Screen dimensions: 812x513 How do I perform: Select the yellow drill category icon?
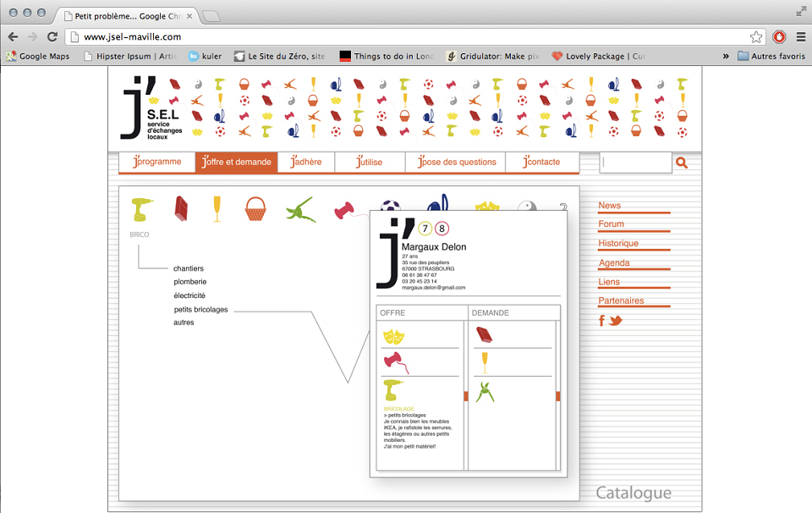[x=142, y=209]
